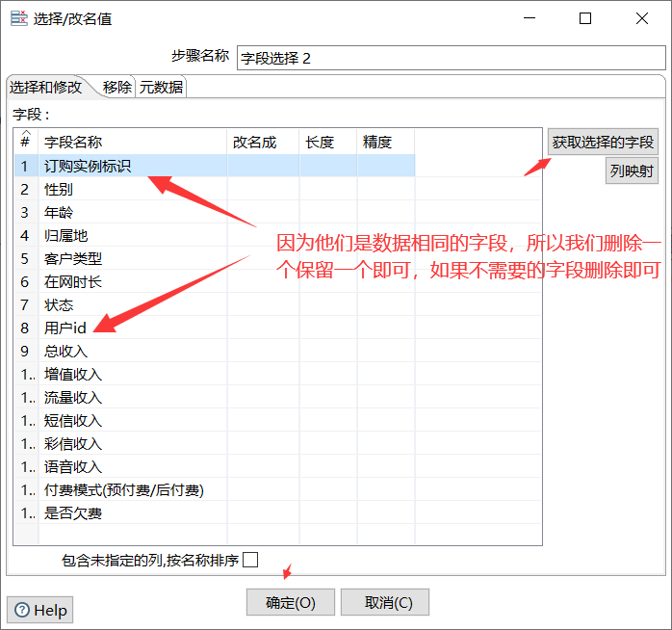
Task: Select the 短信收入 field row
Action: click(x=215, y=420)
